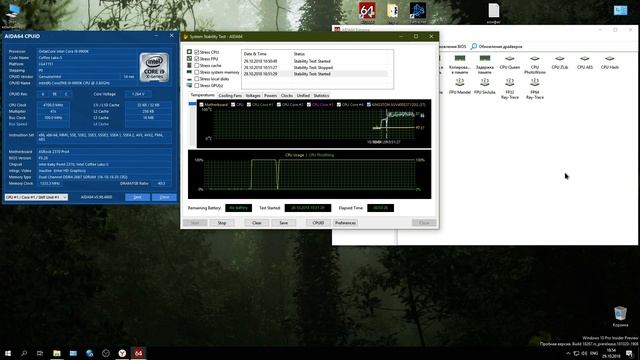Enable the Stress local disks checkbox

pos(197,79)
